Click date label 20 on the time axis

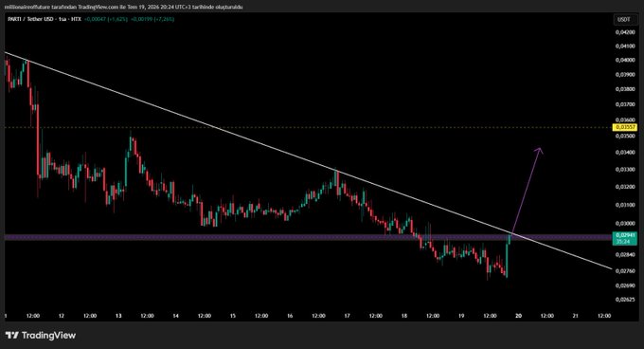coord(518,316)
